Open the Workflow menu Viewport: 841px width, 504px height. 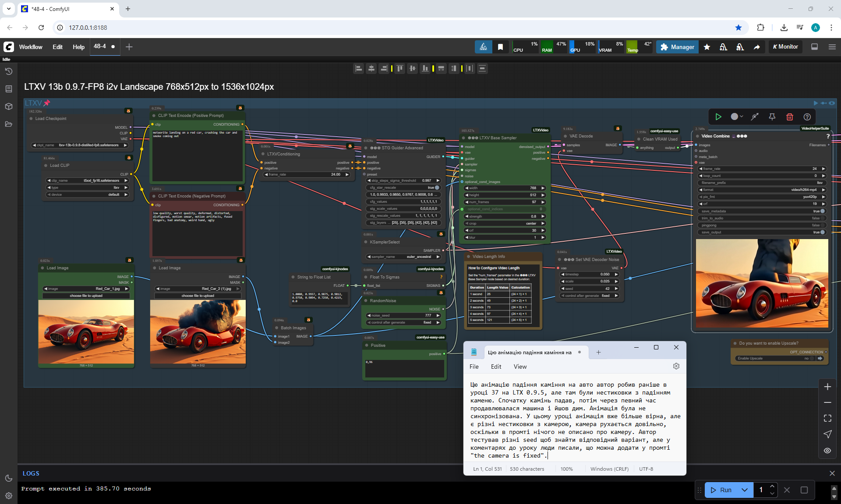click(31, 47)
